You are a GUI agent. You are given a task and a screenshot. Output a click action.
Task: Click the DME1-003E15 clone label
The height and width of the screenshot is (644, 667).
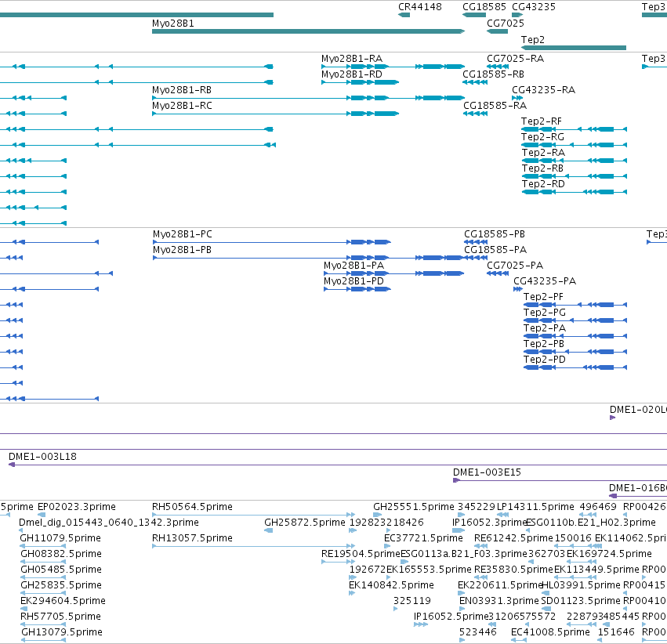point(487,472)
